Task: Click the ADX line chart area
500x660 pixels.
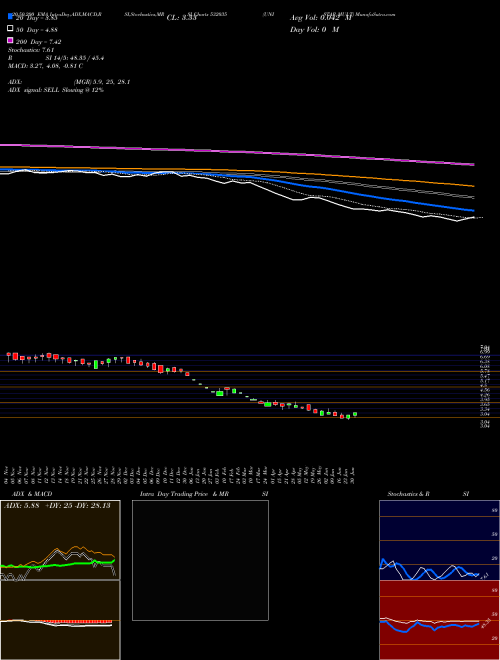Action: coord(60,540)
